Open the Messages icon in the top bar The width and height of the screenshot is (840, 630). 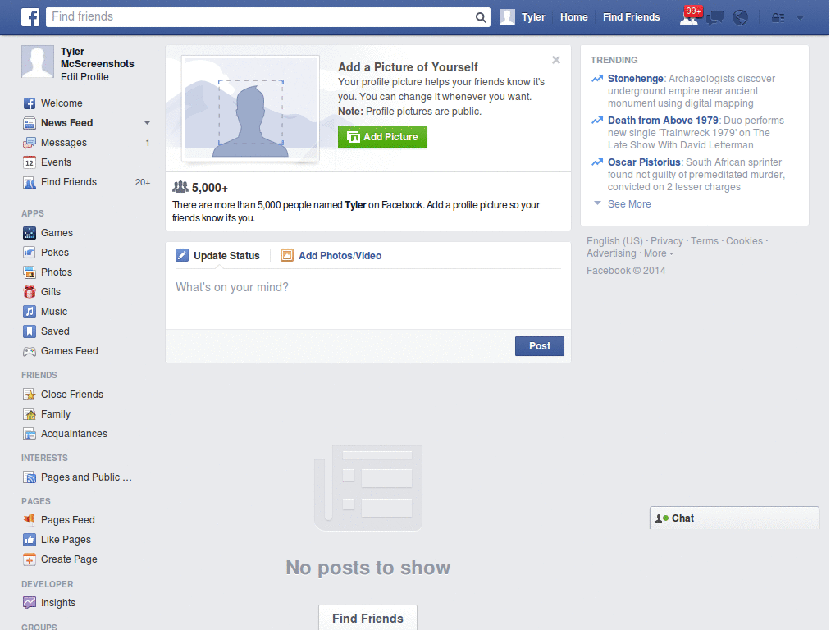tap(714, 16)
